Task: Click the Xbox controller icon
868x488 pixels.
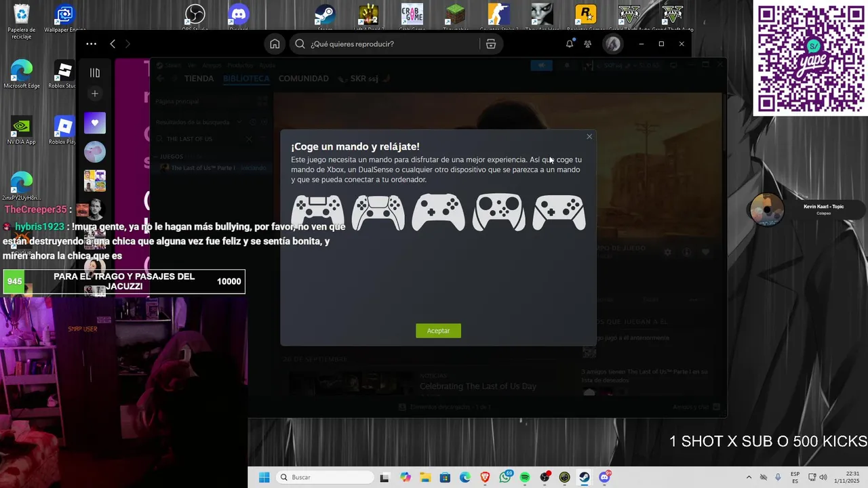Action: point(438,212)
